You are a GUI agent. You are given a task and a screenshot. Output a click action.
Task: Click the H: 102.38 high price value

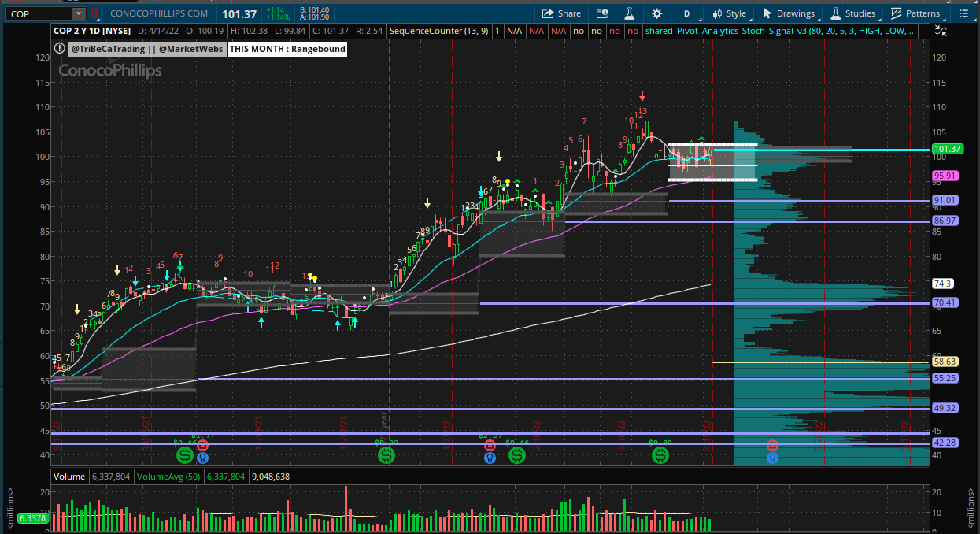tap(250, 31)
